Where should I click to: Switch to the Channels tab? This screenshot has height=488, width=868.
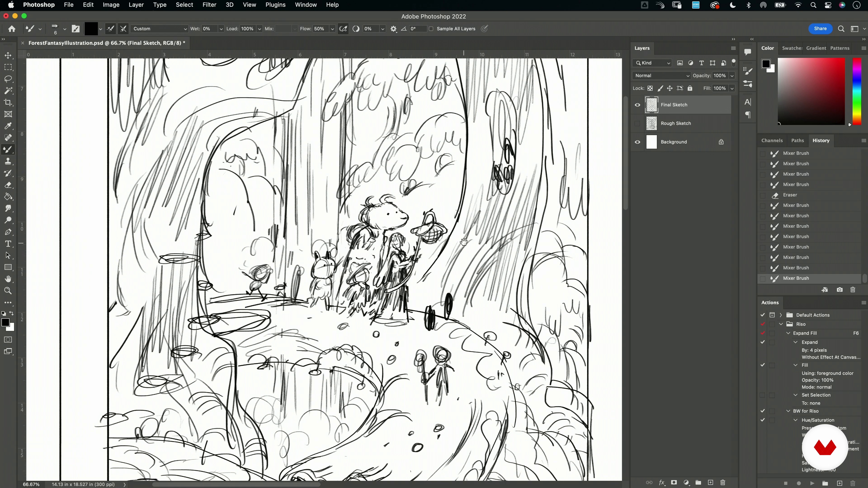tap(772, 141)
